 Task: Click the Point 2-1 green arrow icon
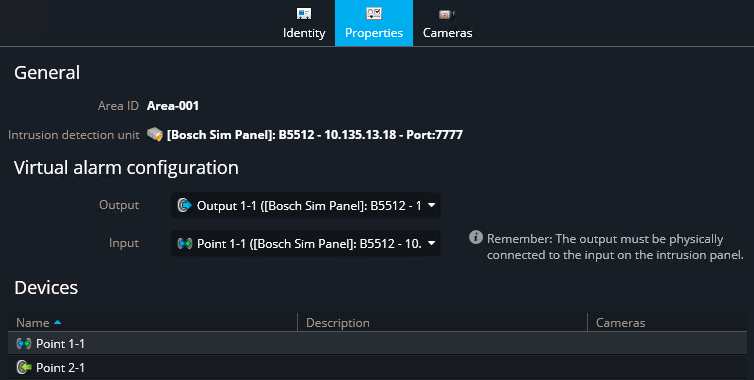(x=24, y=367)
